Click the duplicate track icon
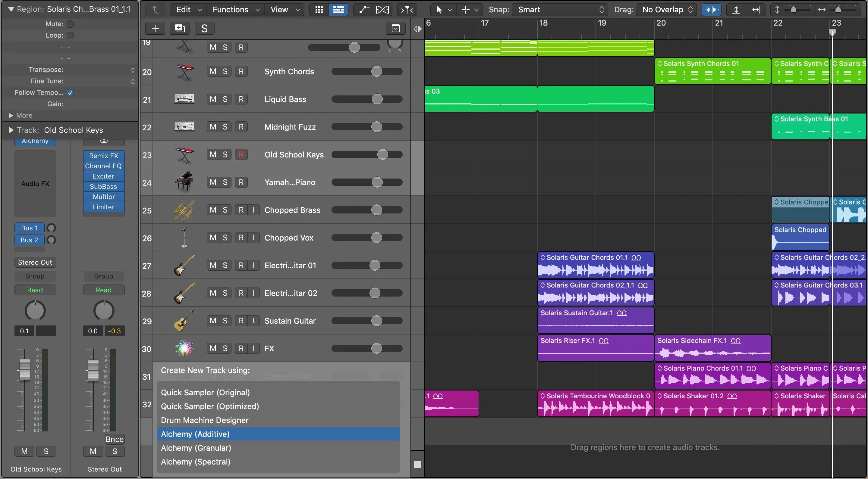Image resolution: width=868 pixels, height=479 pixels. click(x=180, y=29)
